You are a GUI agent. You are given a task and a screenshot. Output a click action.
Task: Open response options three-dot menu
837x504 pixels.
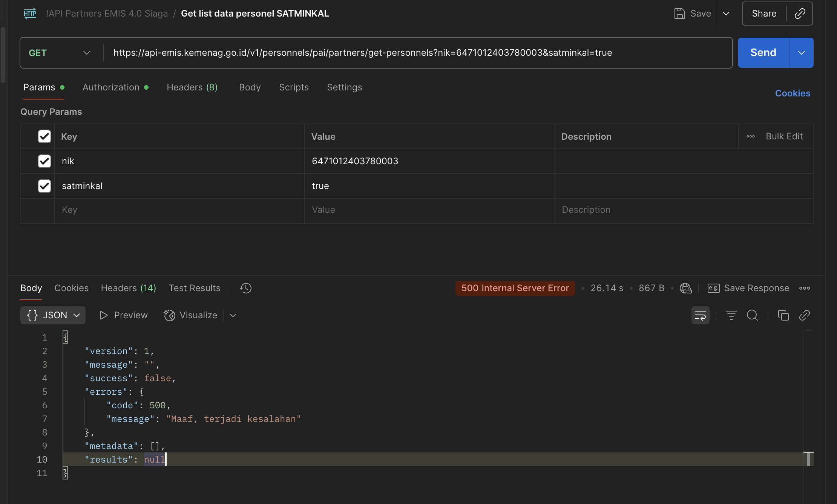[x=804, y=288]
